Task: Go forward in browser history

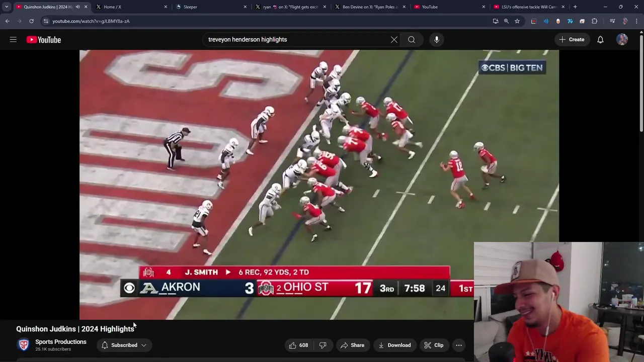Action: point(19,21)
